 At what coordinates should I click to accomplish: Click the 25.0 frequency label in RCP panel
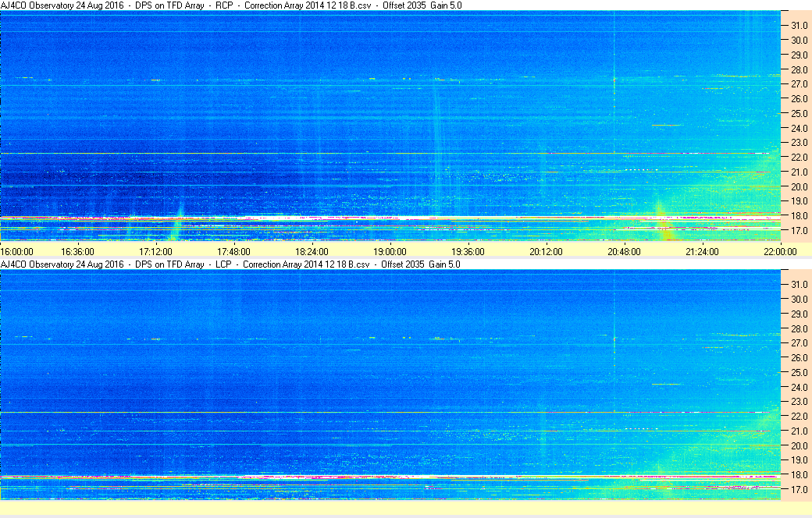coord(799,113)
